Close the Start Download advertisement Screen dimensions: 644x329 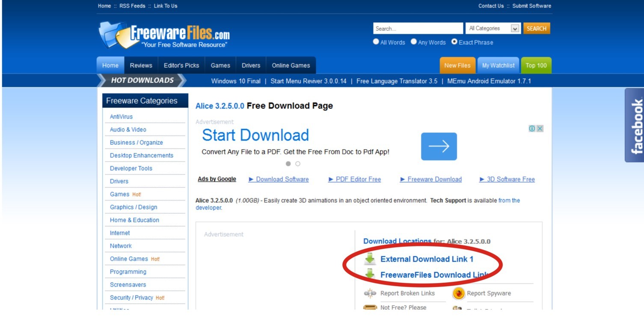coord(540,129)
